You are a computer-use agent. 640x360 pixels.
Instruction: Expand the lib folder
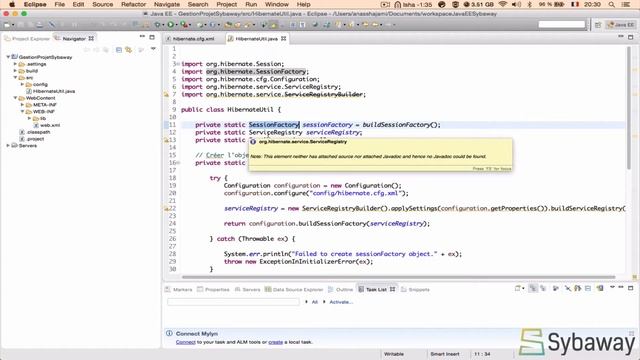click(29, 118)
